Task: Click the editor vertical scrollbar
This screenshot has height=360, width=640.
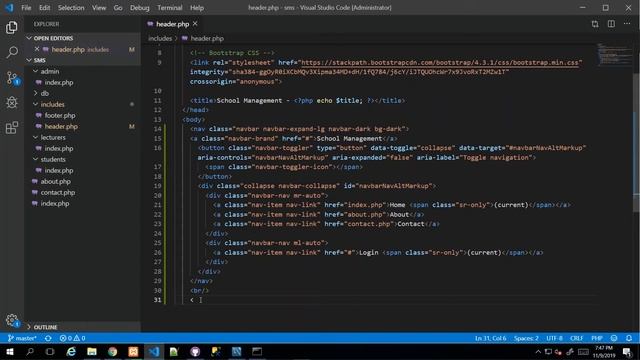Action: 636,143
